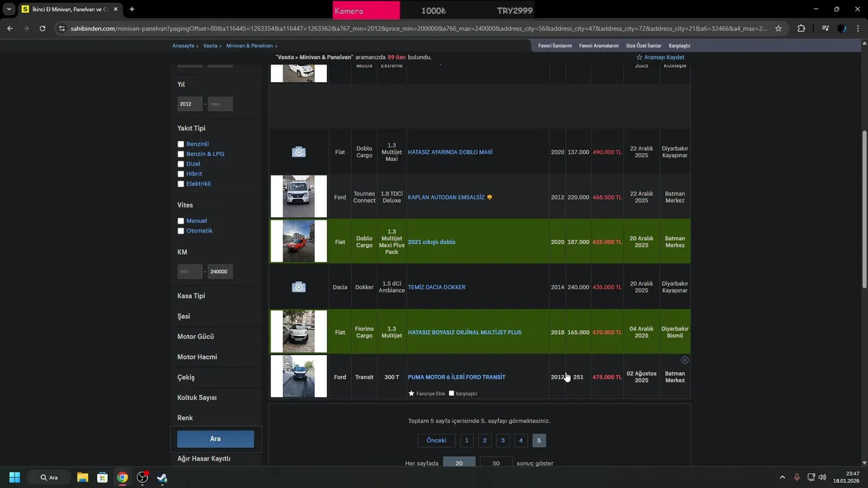Screen dimensions: 868x488
Task: Check the Elektrikli fuel type checkbox
Action: tap(181, 184)
